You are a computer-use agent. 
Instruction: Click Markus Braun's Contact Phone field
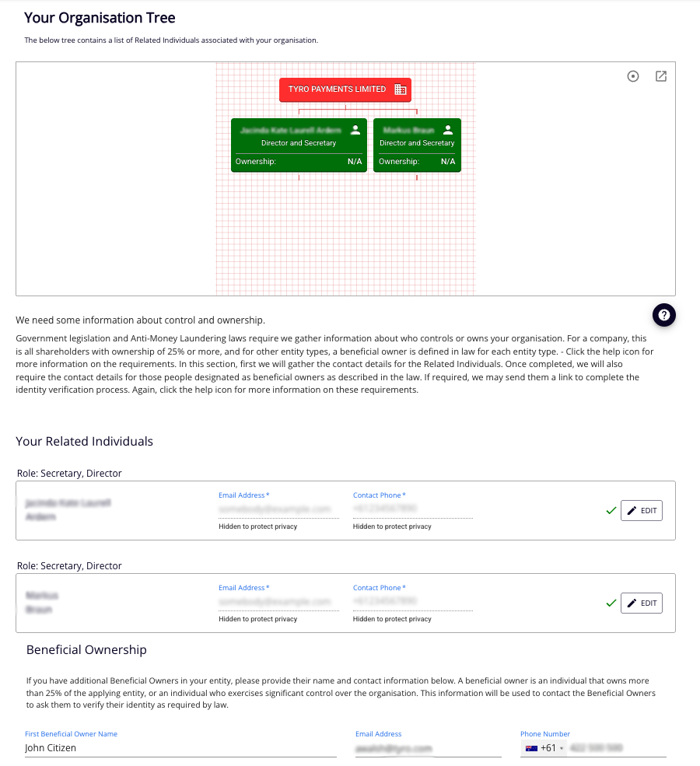pos(412,602)
